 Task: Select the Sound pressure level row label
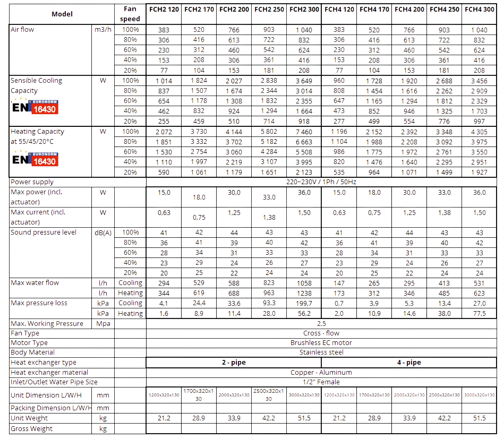[x=44, y=233]
